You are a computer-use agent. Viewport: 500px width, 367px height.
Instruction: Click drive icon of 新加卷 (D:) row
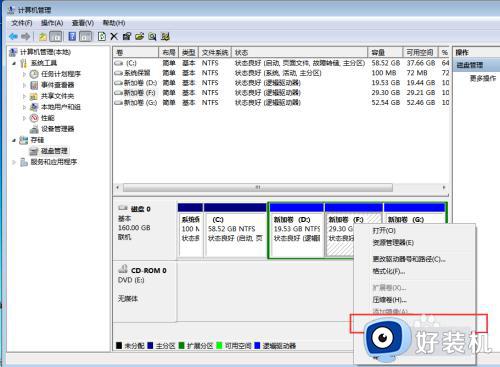coord(119,83)
